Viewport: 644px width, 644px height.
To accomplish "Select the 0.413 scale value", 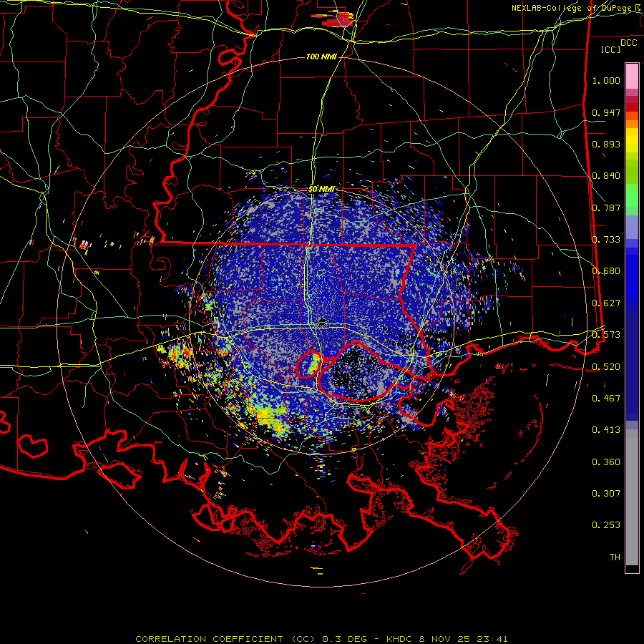I will [x=606, y=430].
